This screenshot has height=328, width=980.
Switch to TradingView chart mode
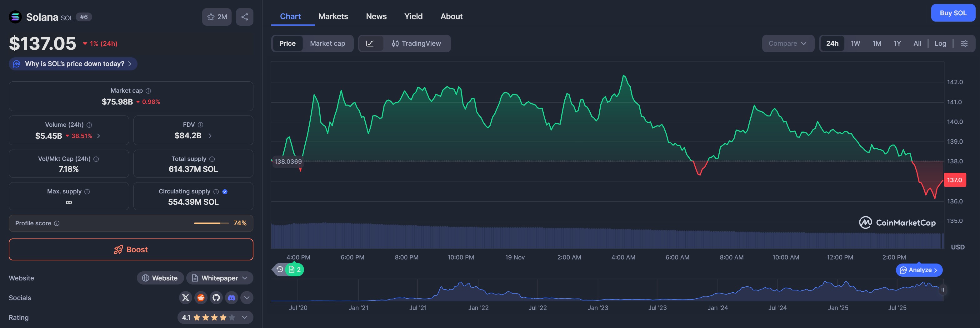(416, 44)
